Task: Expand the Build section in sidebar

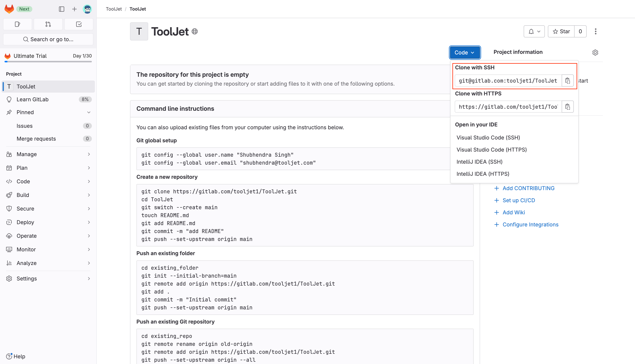Action: 48,194
